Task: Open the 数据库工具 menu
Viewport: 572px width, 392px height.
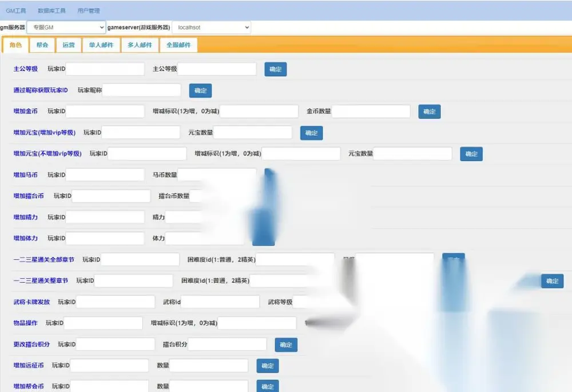Action: [x=52, y=10]
